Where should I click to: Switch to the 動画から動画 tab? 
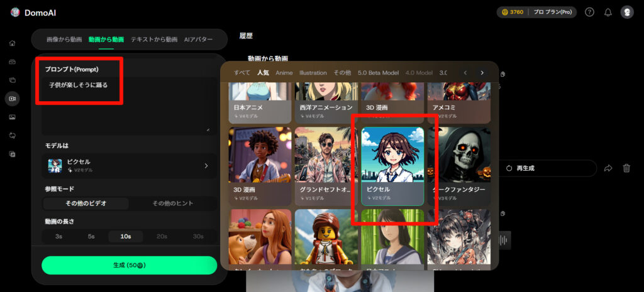(106, 40)
